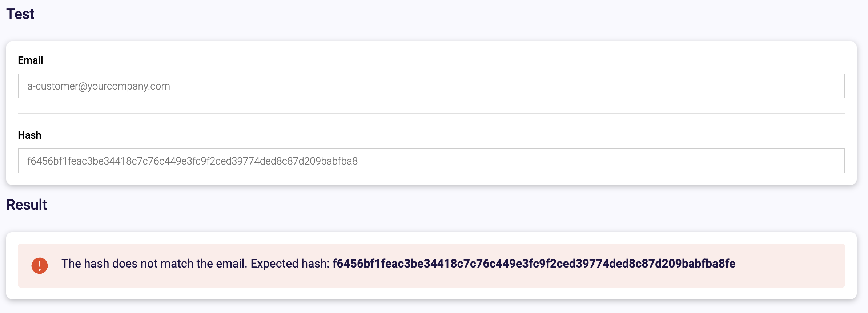The width and height of the screenshot is (868, 313).
Task: Click the white Result card border below alert
Action: click(x=431, y=293)
